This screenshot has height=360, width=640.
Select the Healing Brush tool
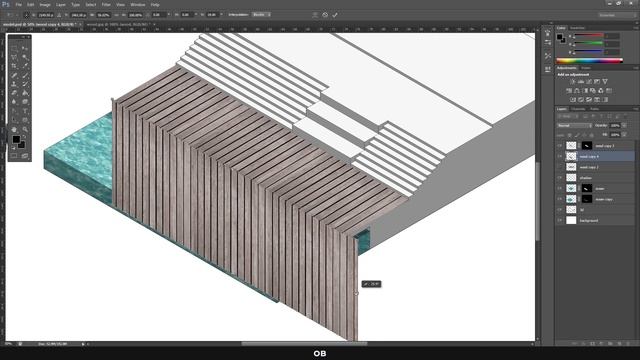pos(14,75)
